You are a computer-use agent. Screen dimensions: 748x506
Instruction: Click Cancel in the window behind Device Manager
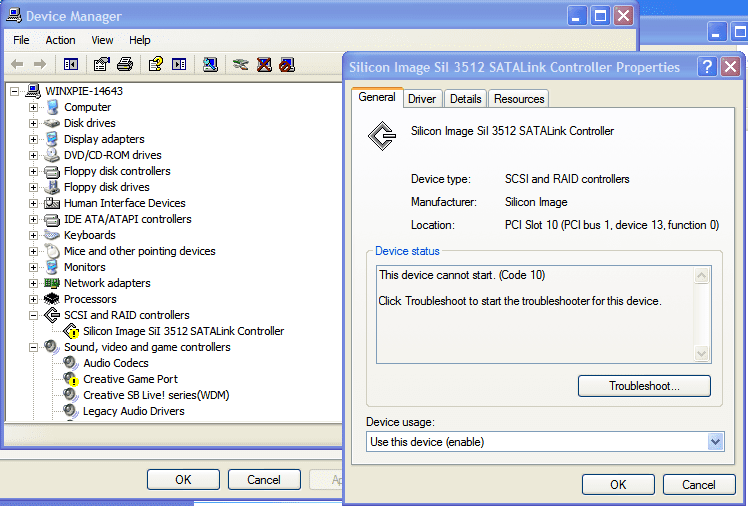(264, 479)
